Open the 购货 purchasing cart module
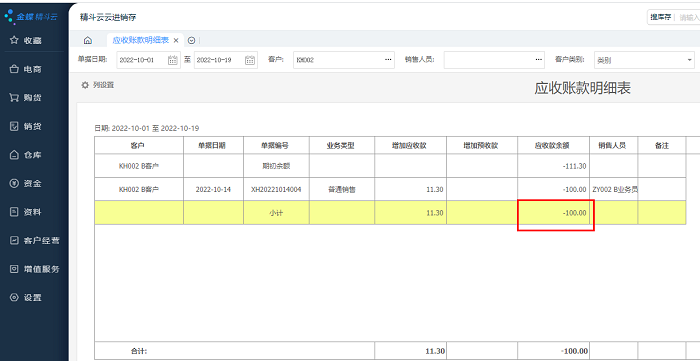This screenshot has width=700, height=361. 25,98
